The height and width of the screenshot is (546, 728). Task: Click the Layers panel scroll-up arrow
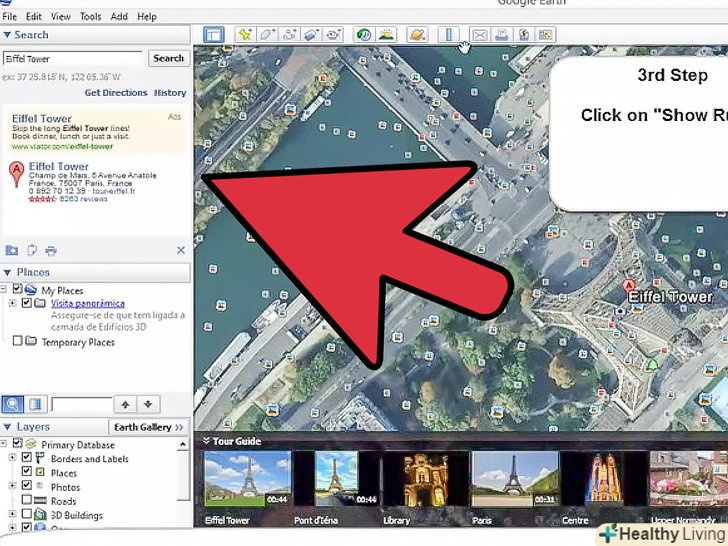(183, 445)
